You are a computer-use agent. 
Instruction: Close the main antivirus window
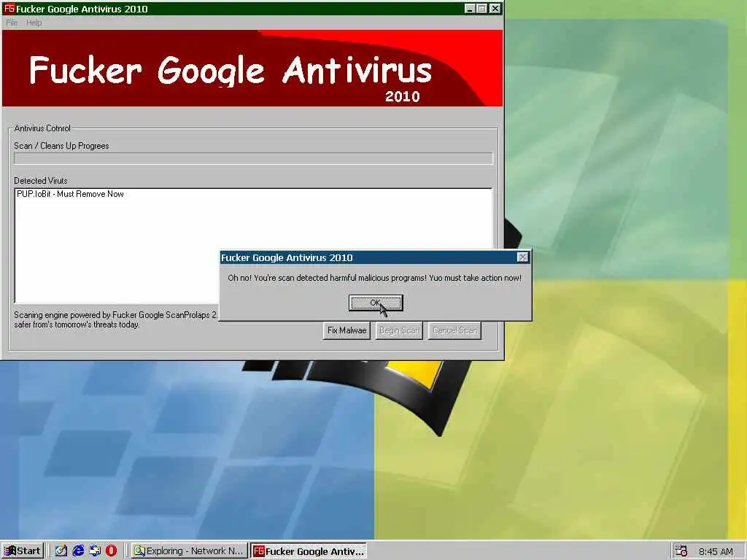click(495, 9)
